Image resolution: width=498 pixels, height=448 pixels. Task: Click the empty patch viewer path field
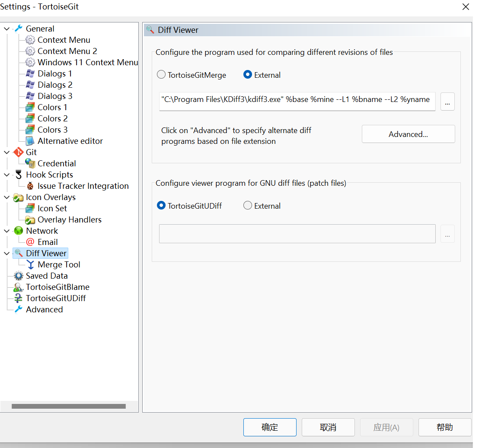[x=297, y=234]
